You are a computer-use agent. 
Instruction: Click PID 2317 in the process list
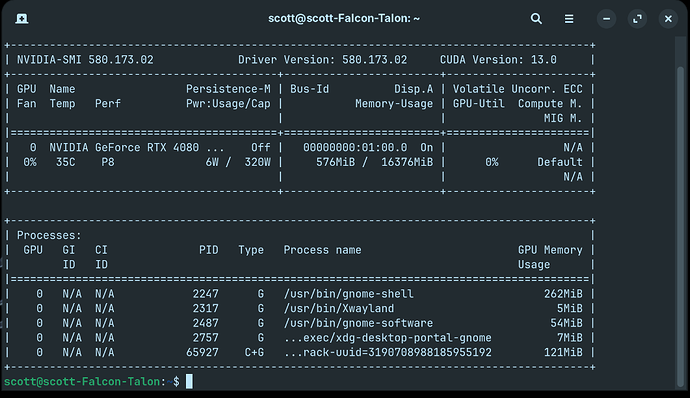pyautogui.click(x=206, y=308)
